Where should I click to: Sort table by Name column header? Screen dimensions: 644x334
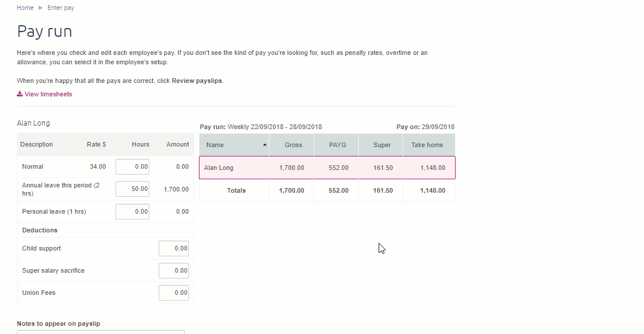pos(215,145)
